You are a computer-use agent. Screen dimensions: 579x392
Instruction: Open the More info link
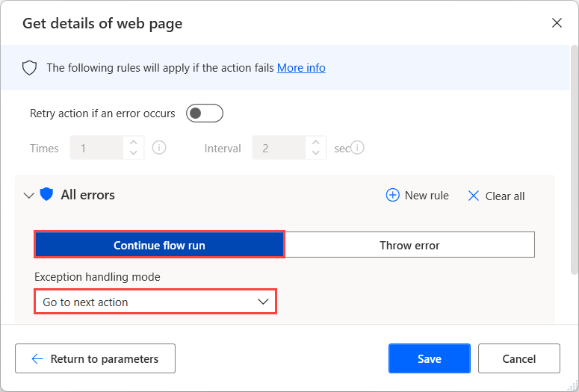point(301,68)
